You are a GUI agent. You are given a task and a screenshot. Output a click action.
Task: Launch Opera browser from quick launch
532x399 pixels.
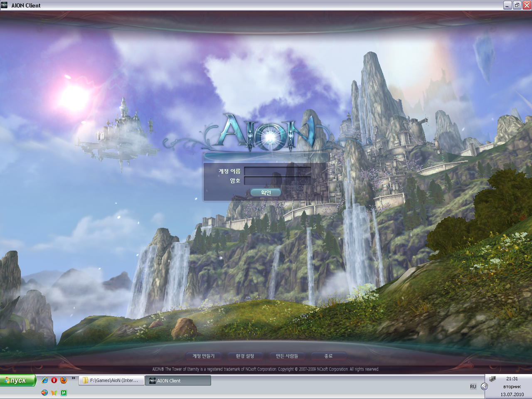coord(54,380)
